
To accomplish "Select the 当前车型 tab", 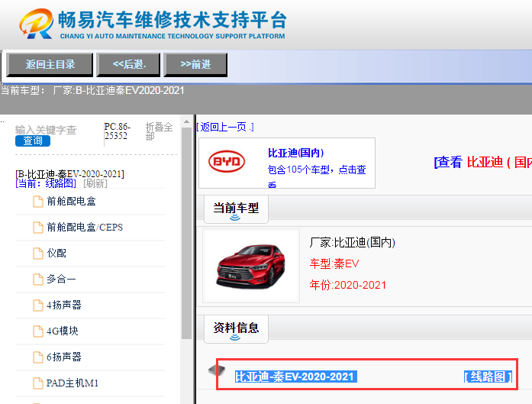I will 236,209.
